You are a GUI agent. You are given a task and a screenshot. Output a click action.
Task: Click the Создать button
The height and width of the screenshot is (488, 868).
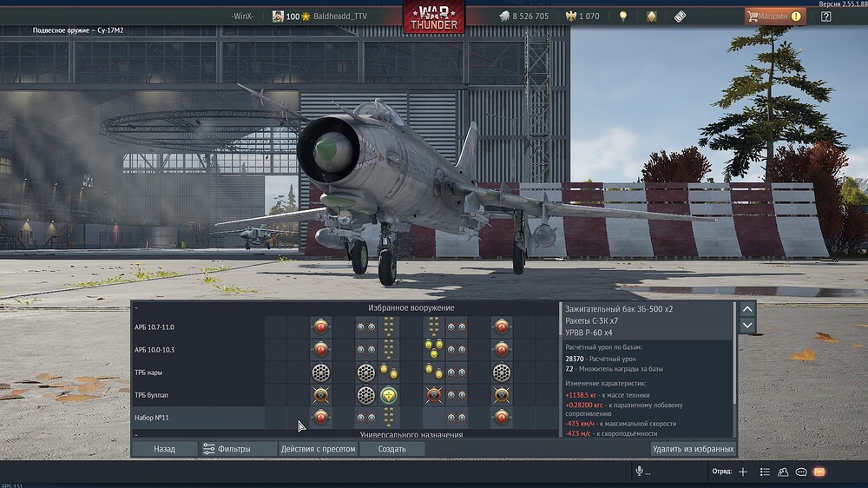392,449
